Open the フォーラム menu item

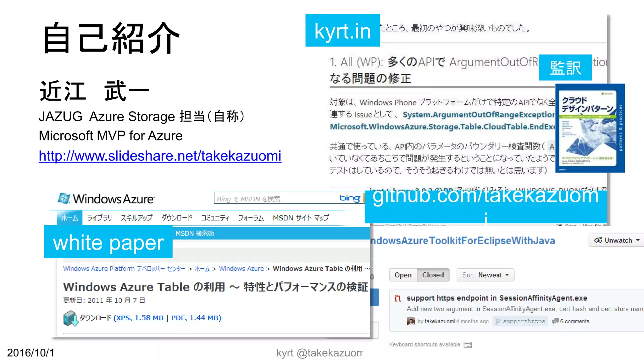click(x=251, y=218)
